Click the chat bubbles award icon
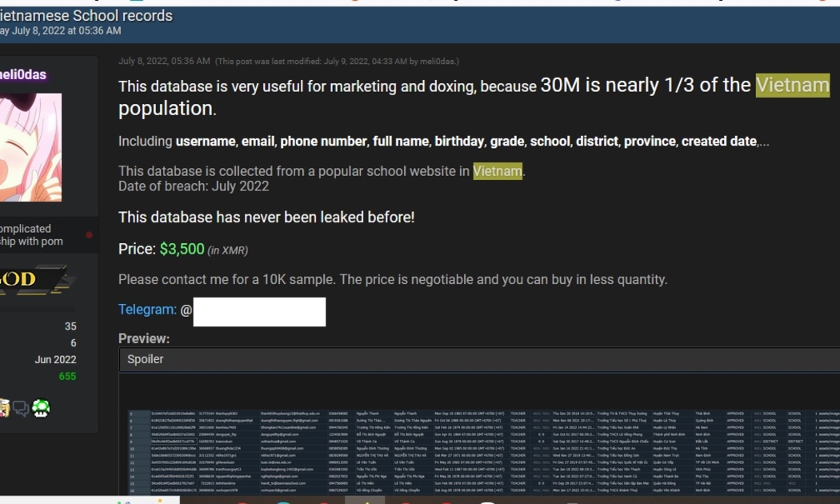Viewport: 840px width, 504px height. tap(21, 409)
